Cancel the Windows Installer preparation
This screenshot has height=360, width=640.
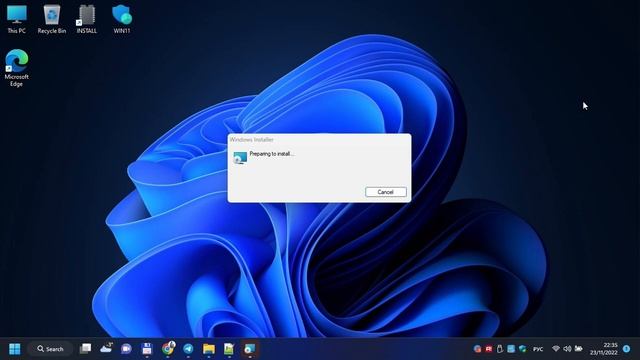coord(386,192)
